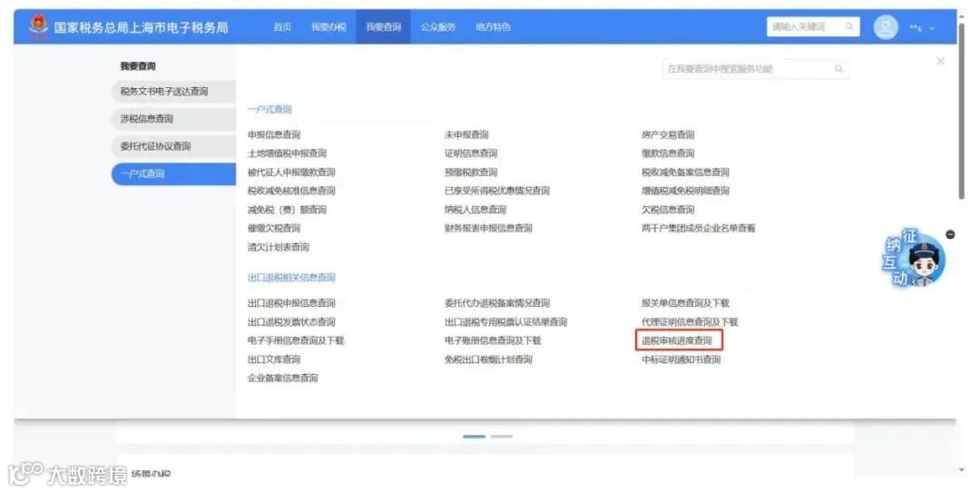Open 催缴欠税查询 link

[274, 229]
